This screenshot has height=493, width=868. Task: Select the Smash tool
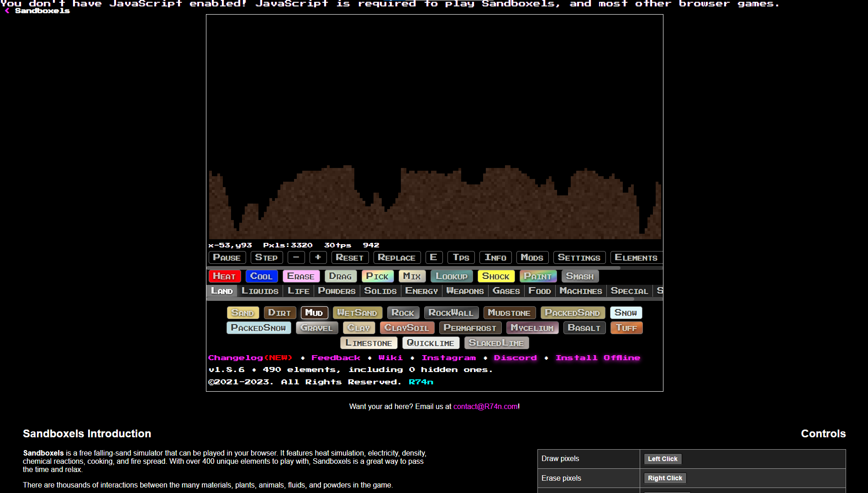click(580, 276)
